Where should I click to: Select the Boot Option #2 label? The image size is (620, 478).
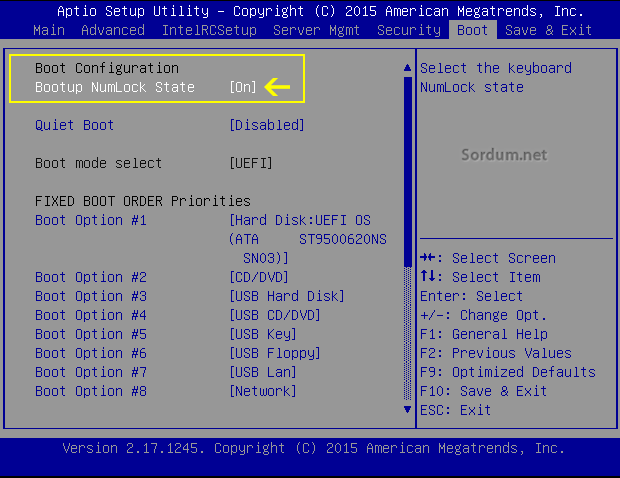[91, 277]
